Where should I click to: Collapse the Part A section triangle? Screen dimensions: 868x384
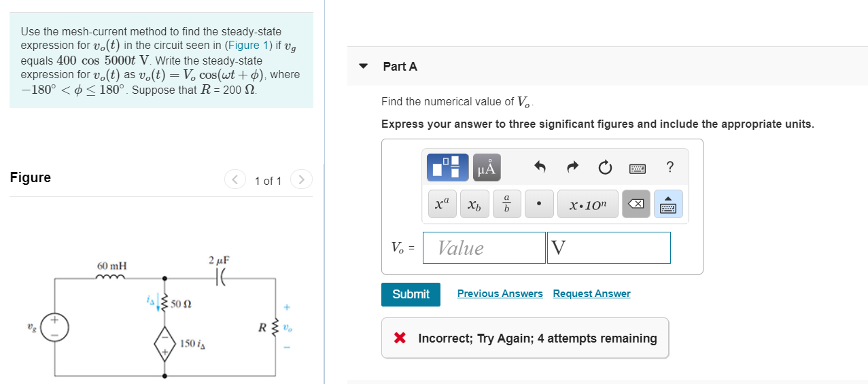363,67
